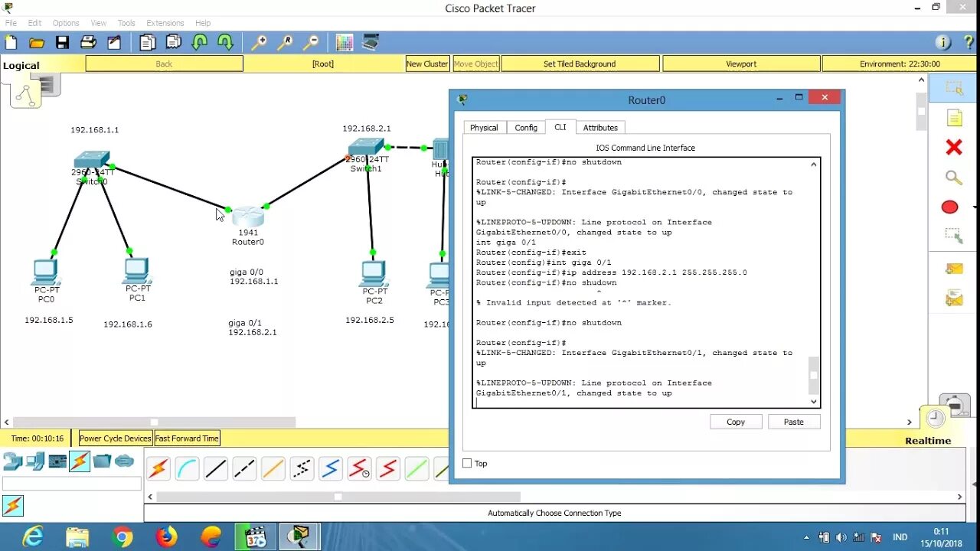Reset zoom with the magnifier R icon
This screenshot has width=980, height=551.
[x=286, y=42]
